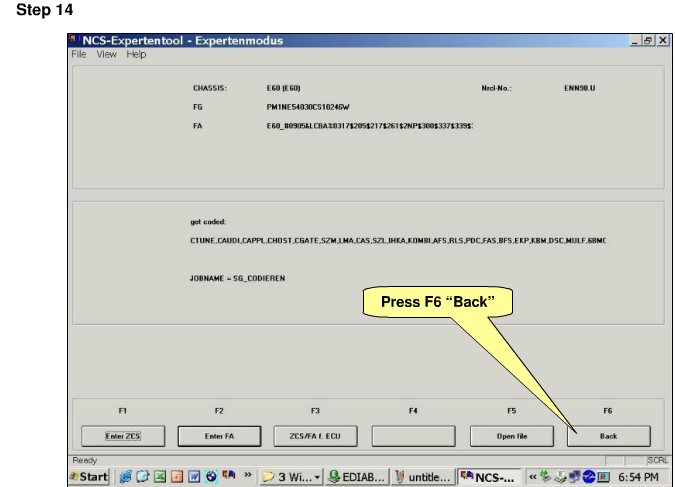Select the coded module list starting CTUNE

click(398, 240)
